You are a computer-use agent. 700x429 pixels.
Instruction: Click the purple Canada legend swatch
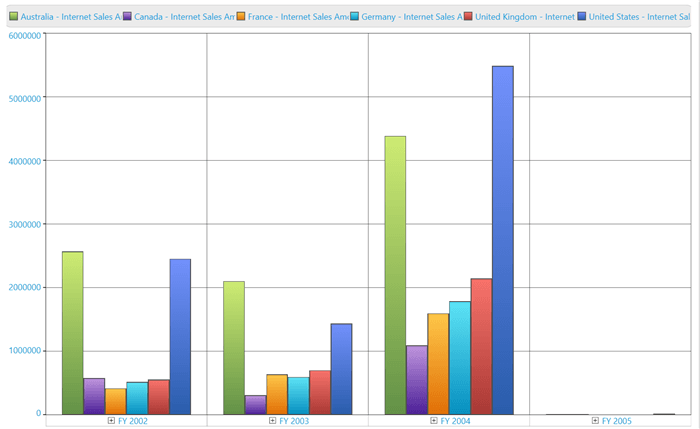coord(127,17)
